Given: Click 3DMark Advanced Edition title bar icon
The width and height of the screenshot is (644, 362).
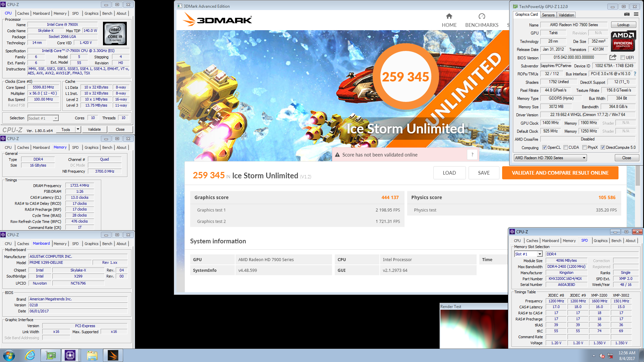Looking at the screenshot, I should [x=179, y=6].
